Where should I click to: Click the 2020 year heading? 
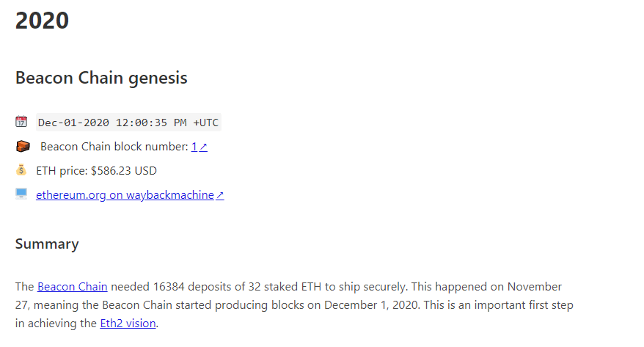pos(42,20)
